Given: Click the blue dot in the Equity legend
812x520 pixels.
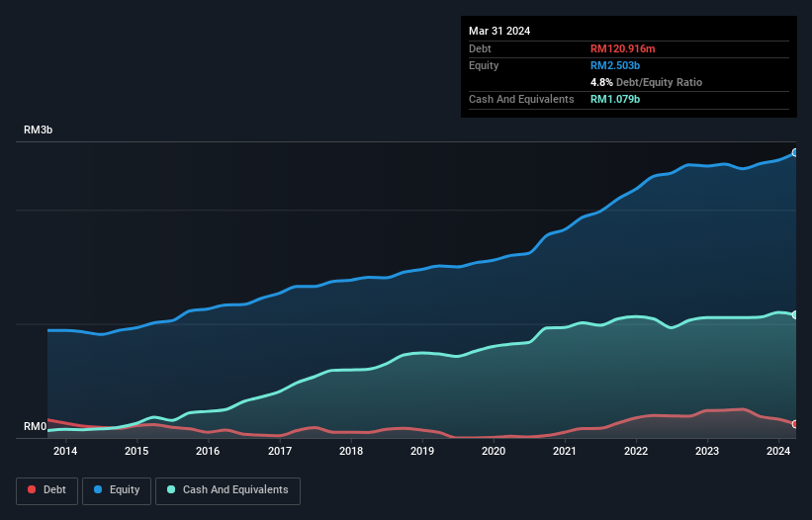Looking at the screenshot, I should (97, 489).
